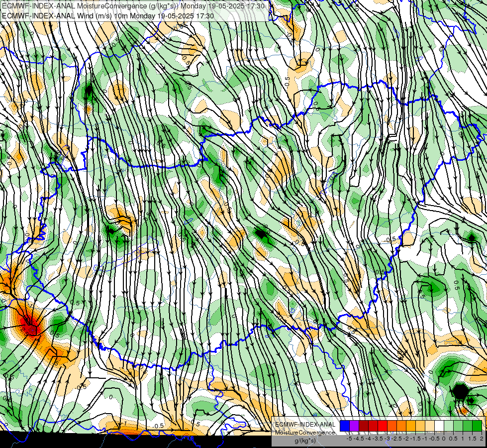
Task: Click the purple legend swatch
Action: tap(354, 426)
